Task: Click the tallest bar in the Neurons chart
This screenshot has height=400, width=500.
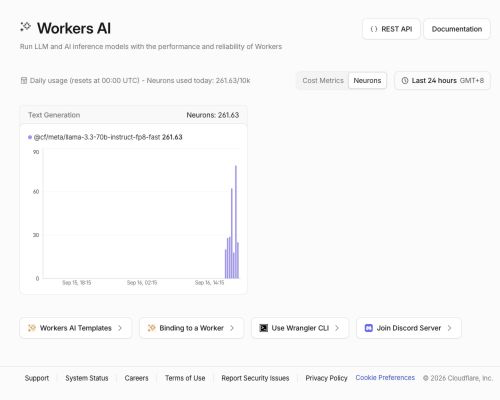Action: pos(236,222)
